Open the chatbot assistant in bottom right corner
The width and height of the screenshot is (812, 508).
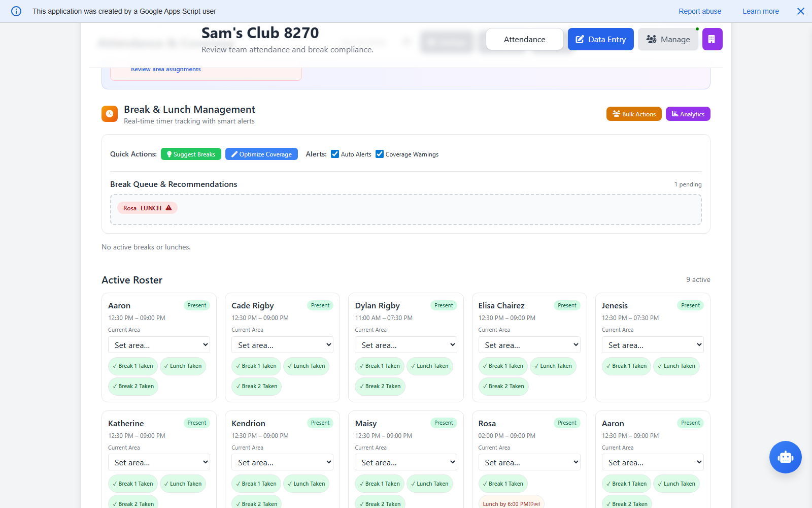(x=785, y=457)
